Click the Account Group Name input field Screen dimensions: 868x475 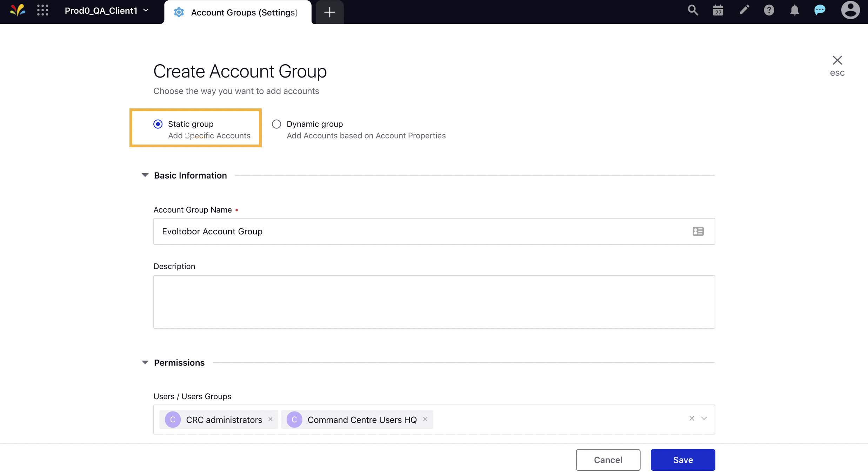click(433, 231)
